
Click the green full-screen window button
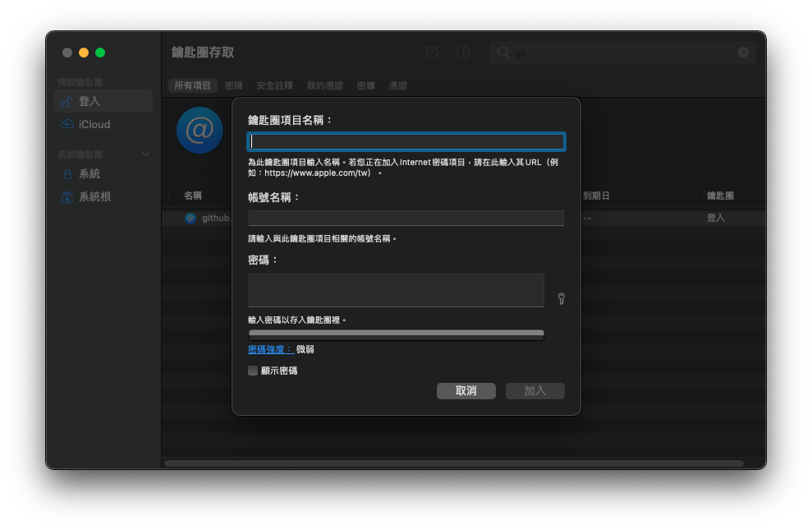tap(100, 53)
